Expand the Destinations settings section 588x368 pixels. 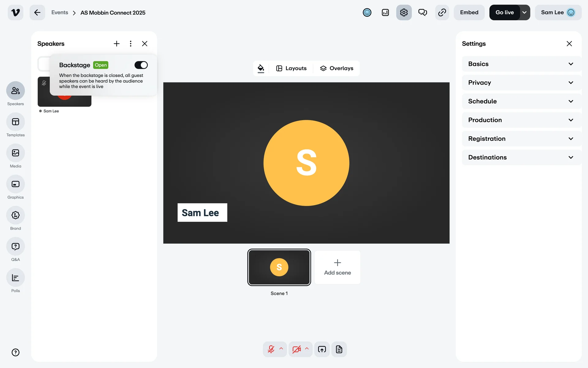tap(521, 157)
